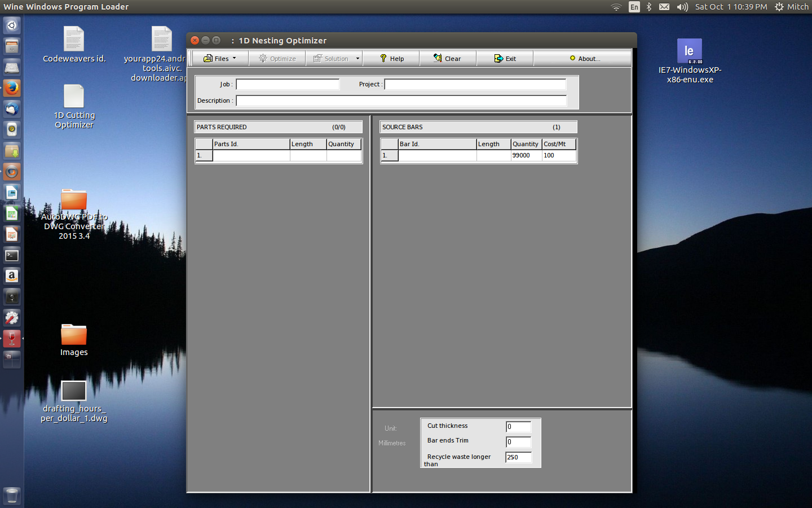
Task: Click the Help question-mark icon
Action: click(383, 58)
